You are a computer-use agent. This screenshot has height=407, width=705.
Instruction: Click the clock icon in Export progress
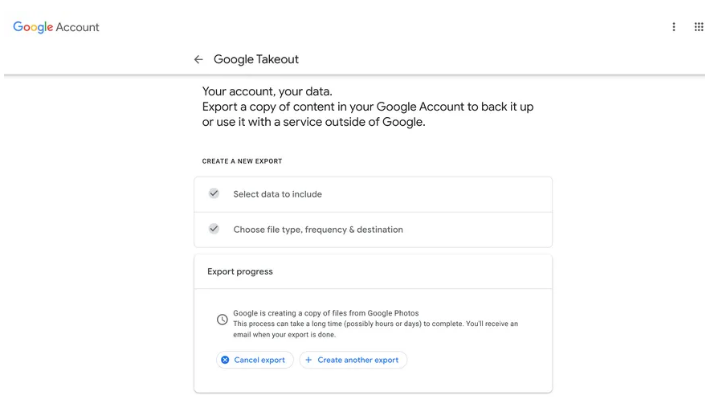tap(222, 319)
